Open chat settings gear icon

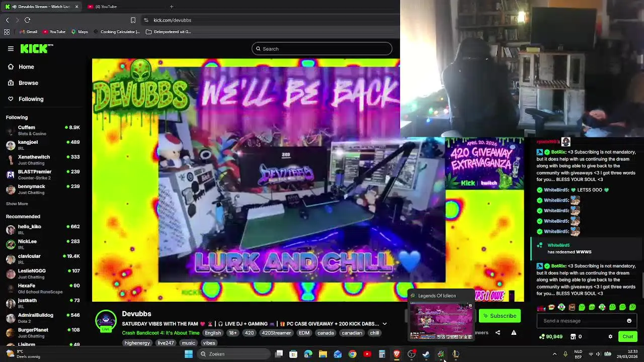610,336
